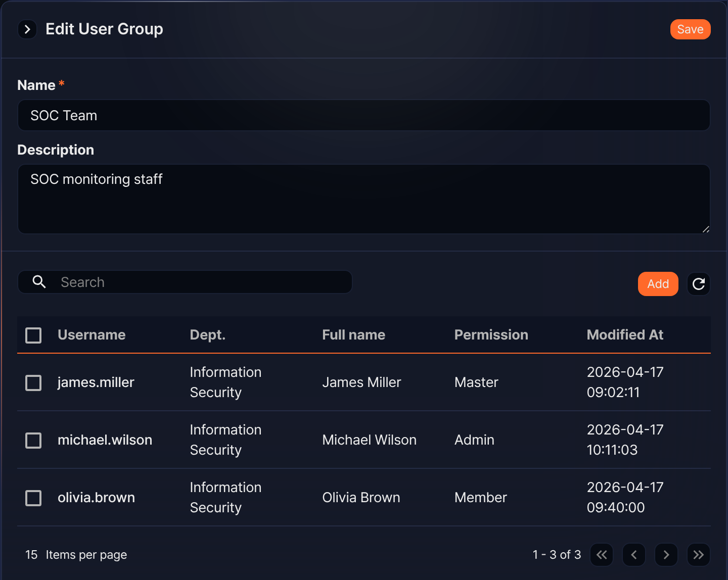Image resolution: width=728 pixels, height=580 pixels.
Task: Check the michael.wilson row checkbox
Action: tap(33, 440)
